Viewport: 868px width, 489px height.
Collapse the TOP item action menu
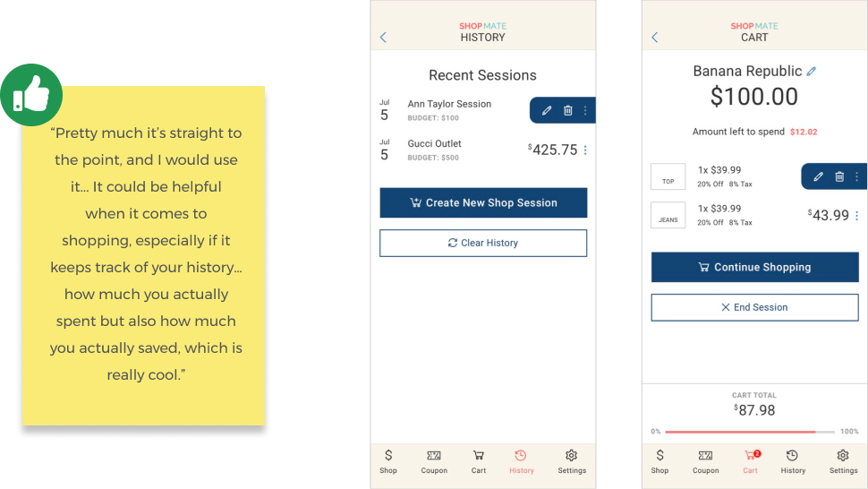pos(857,176)
